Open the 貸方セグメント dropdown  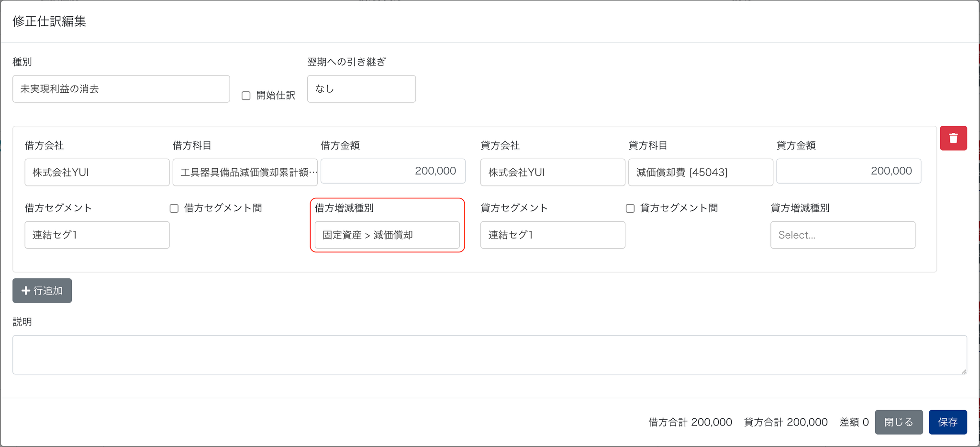coord(553,235)
